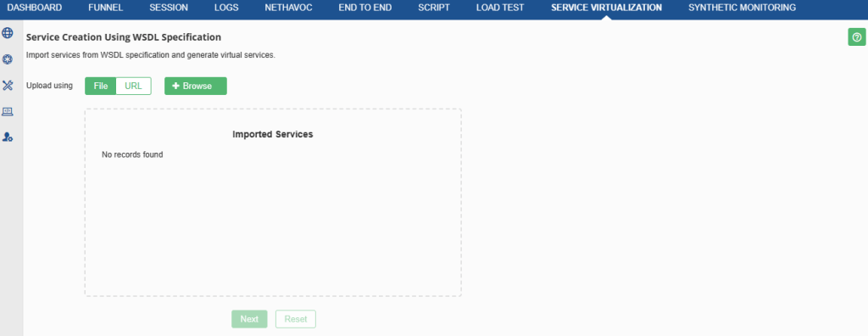Image resolution: width=868 pixels, height=336 pixels.
Task: Select the tools wrench icon in sidebar
Action: 8,86
